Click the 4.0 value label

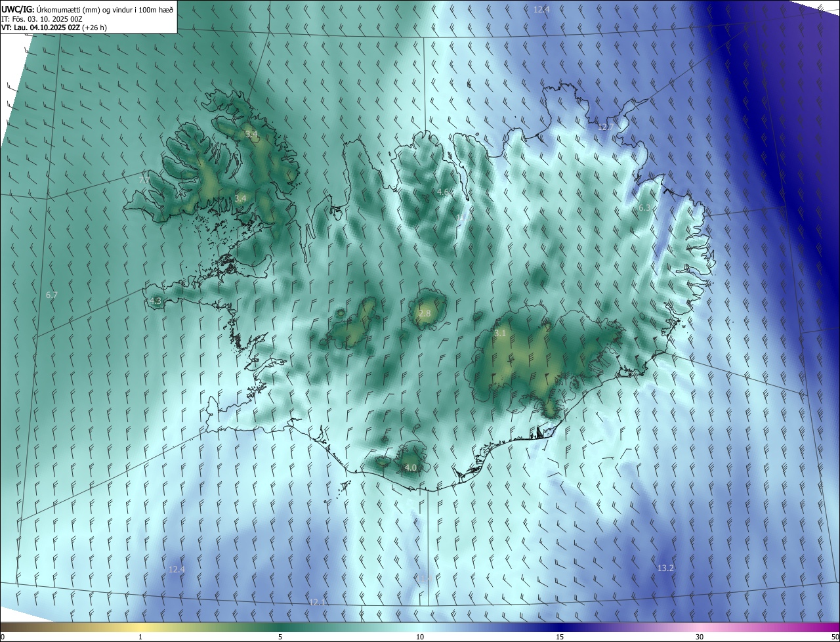[411, 467]
